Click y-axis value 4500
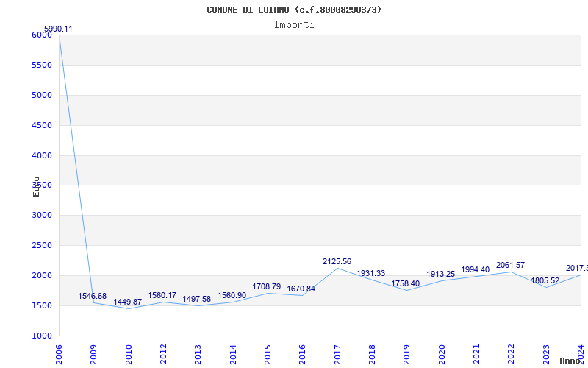The height and width of the screenshot is (368, 588). point(42,125)
